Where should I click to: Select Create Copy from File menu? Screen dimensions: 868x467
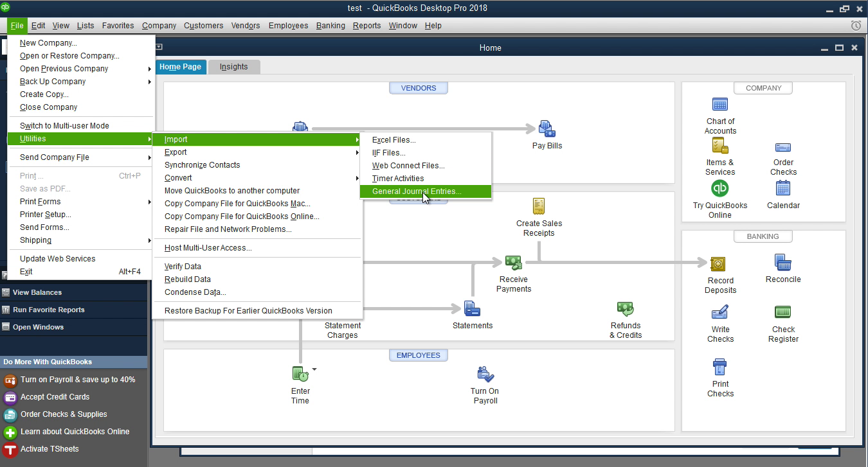click(81, 94)
